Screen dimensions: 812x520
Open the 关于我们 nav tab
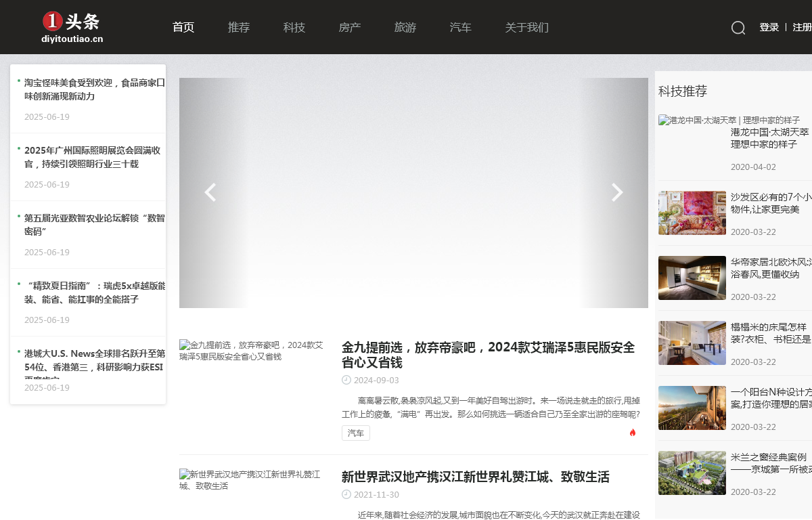tap(527, 27)
